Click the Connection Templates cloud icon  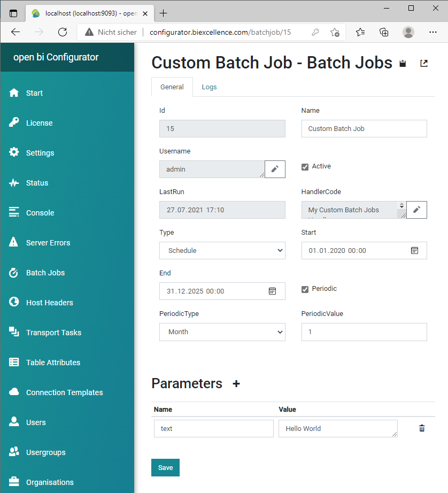tap(14, 392)
